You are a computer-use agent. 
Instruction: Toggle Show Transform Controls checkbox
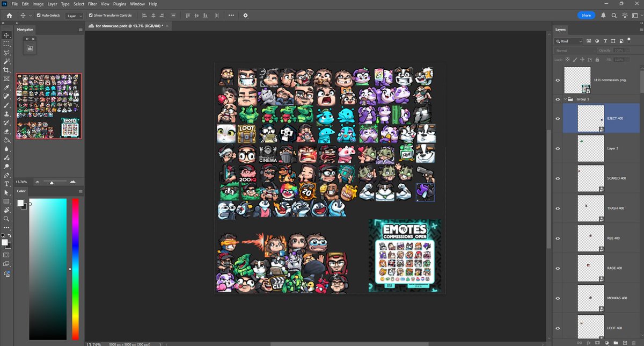tap(91, 15)
